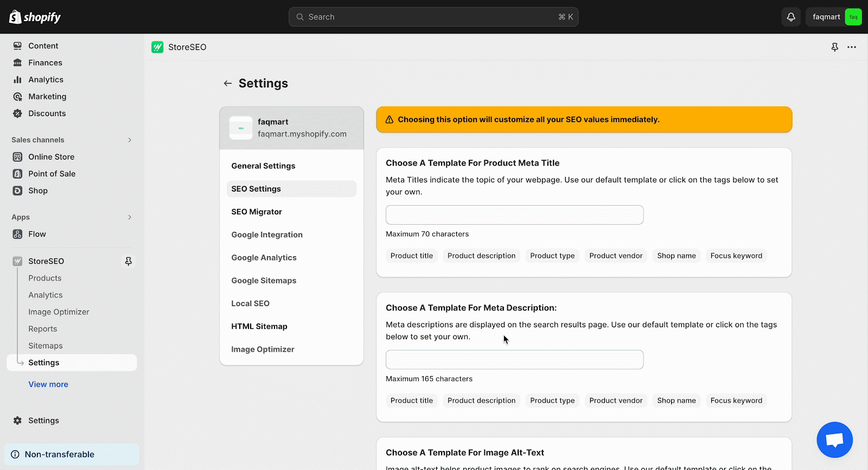The width and height of the screenshot is (868, 470).
Task: Go back with the Settings arrow
Action: point(228,83)
